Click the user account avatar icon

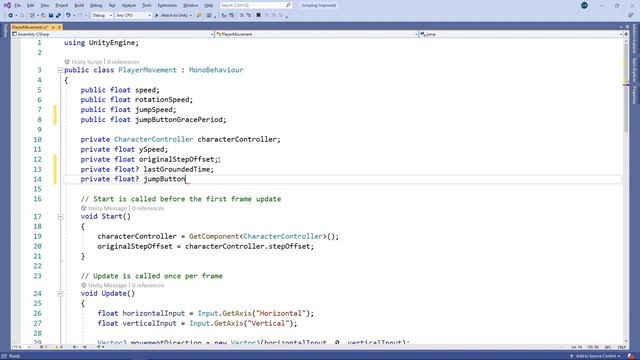pos(584,5)
